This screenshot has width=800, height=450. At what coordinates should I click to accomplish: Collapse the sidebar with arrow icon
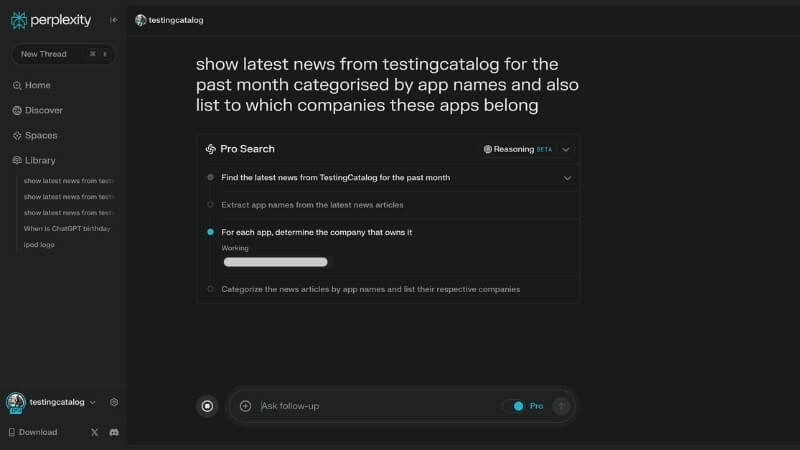tap(114, 20)
